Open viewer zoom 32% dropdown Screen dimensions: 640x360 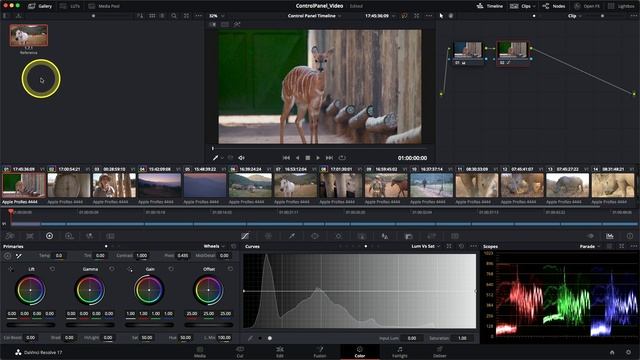coord(217,16)
